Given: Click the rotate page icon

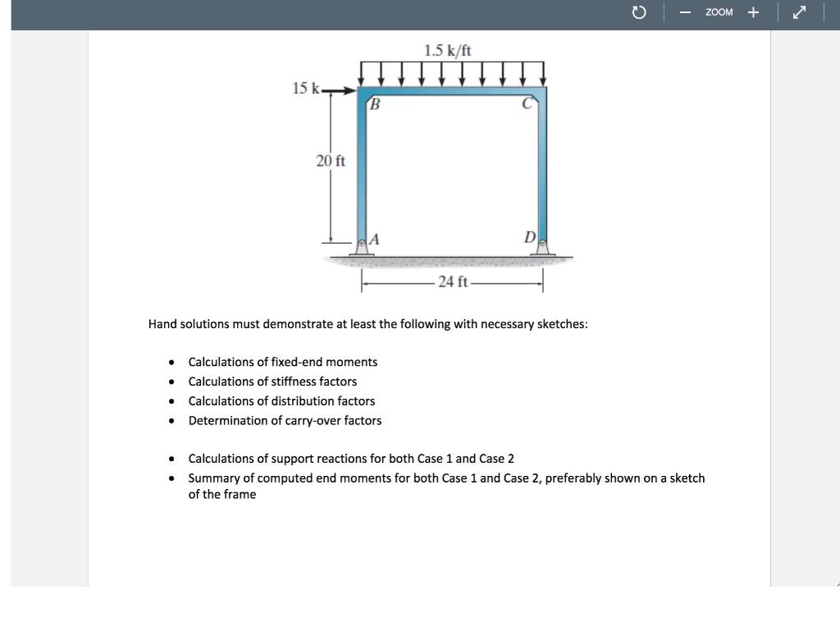Looking at the screenshot, I should pos(639,11).
